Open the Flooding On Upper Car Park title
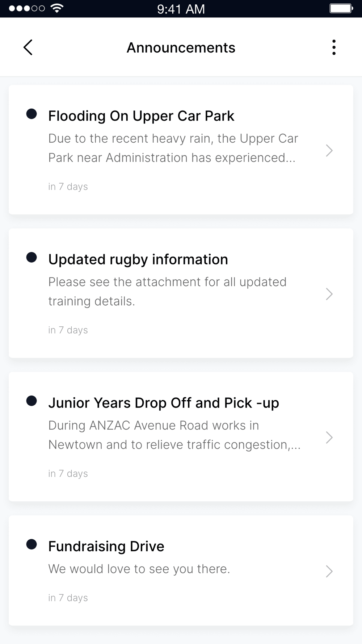362x644 pixels. (141, 116)
